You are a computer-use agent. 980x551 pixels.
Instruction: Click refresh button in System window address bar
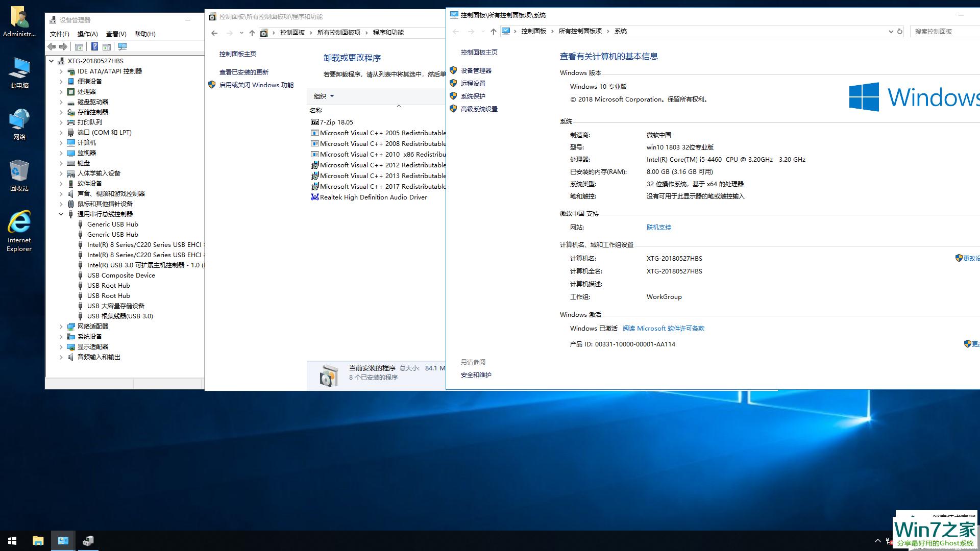[900, 31]
